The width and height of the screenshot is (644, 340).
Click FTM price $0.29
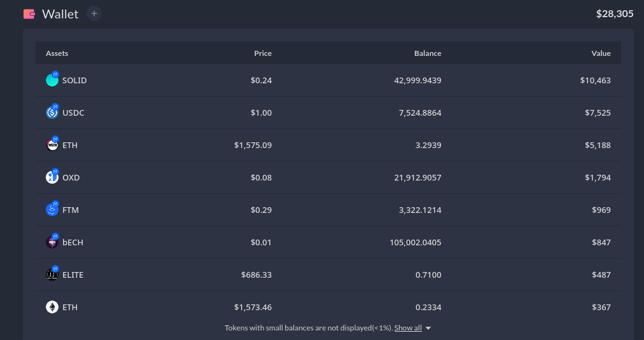pos(261,210)
